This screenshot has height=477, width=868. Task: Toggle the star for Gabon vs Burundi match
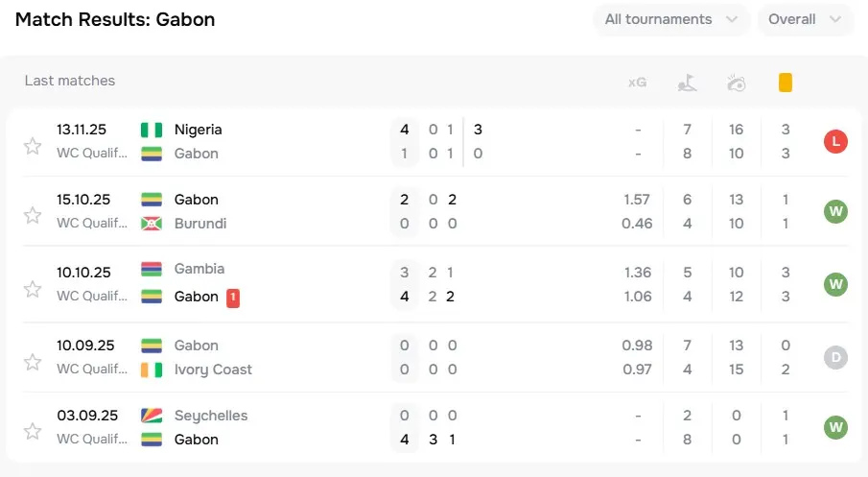(x=33, y=215)
